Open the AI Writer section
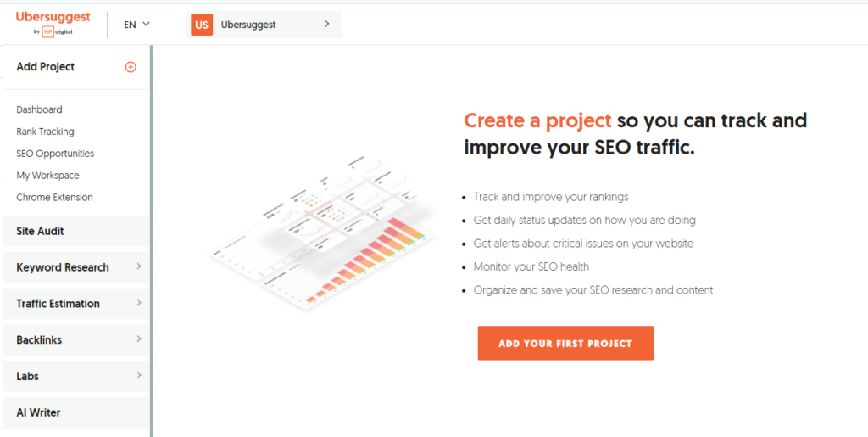The height and width of the screenshot is (437, 868). click(38, 412)
